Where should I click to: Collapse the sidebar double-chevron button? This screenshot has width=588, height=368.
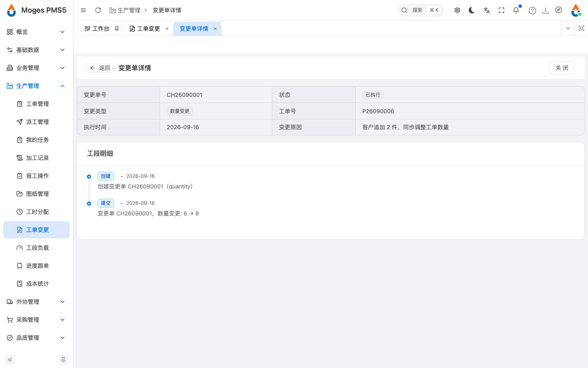10,360
